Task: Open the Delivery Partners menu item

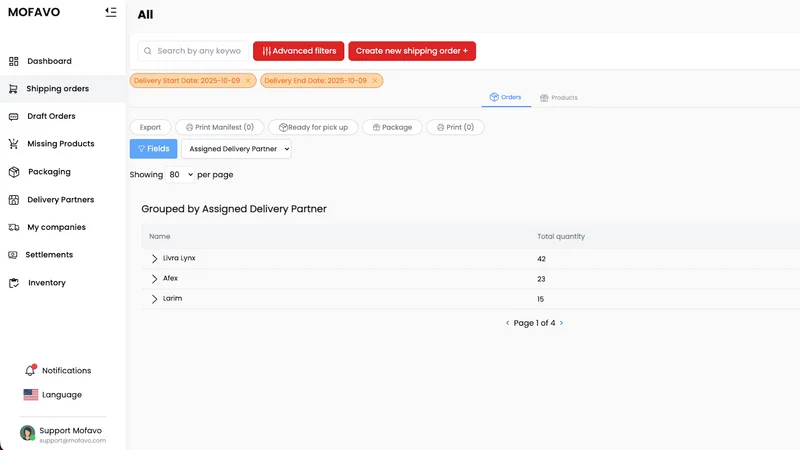Action: click(x=61, y=199)
